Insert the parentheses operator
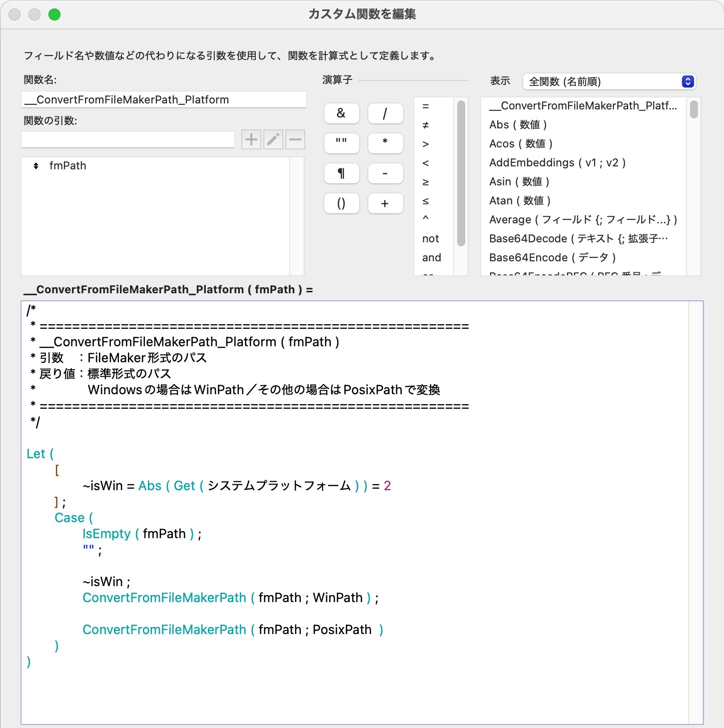The height and width of the screenshot is (728, 724). [x=341, y=203]
